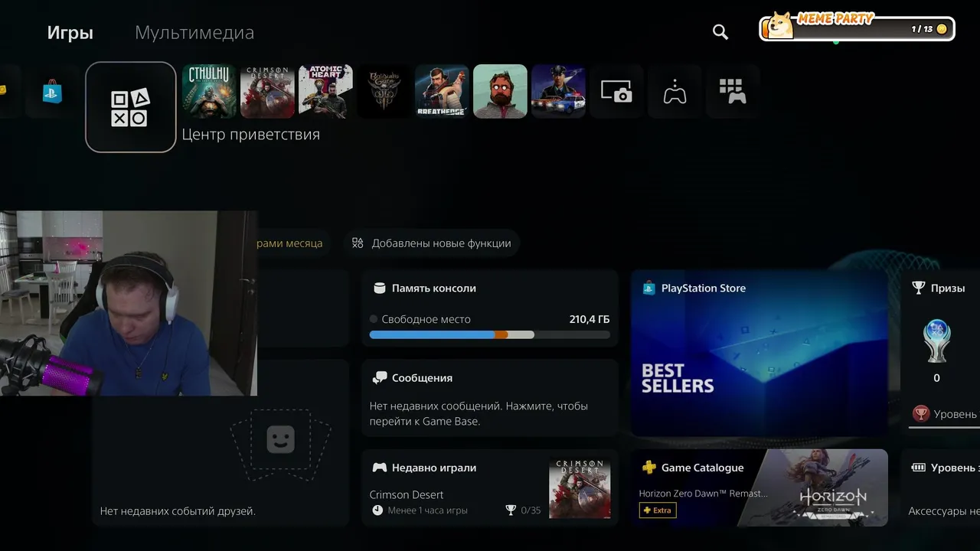Click the PlayStation Store widget bag icon

(x=648, y=289)
